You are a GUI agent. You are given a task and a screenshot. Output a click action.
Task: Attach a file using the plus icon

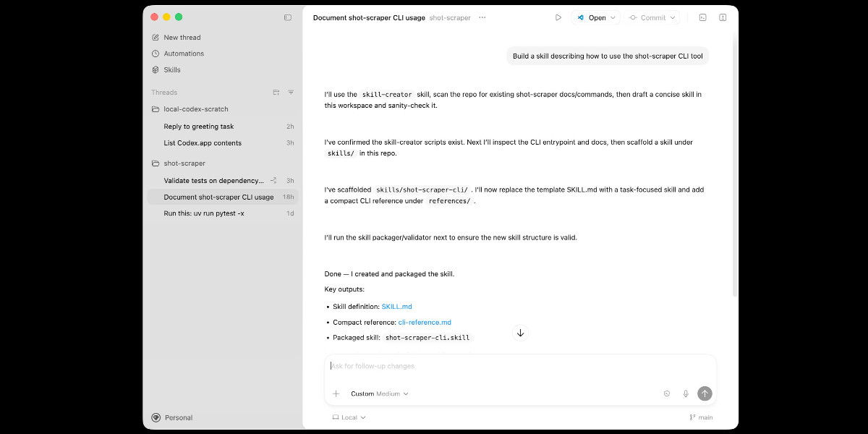tap(336, 393)
